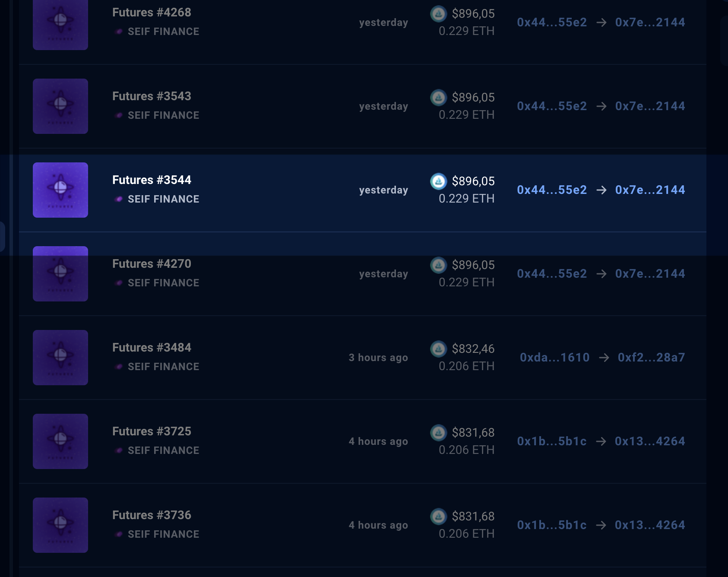Click the currency icon beside Futures #3544 price
This screenshot has height=577, width=728.
438,181
